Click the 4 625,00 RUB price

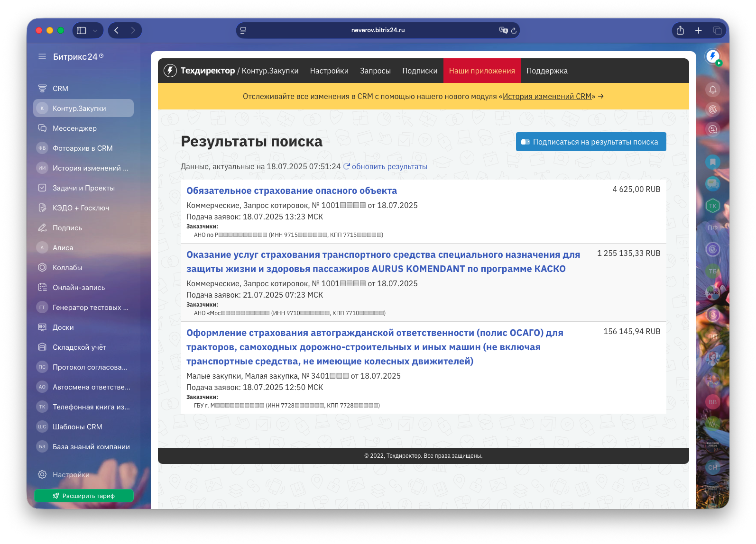point(636,189)
